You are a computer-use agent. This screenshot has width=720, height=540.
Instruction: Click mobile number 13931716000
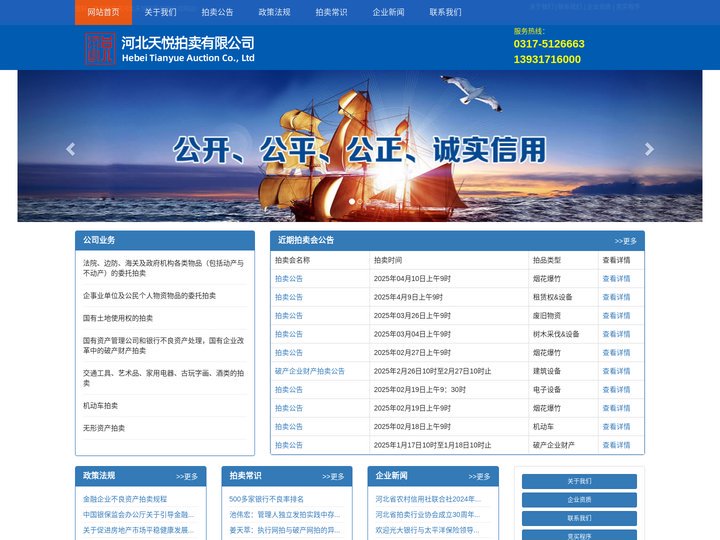[x=547, y=60]
